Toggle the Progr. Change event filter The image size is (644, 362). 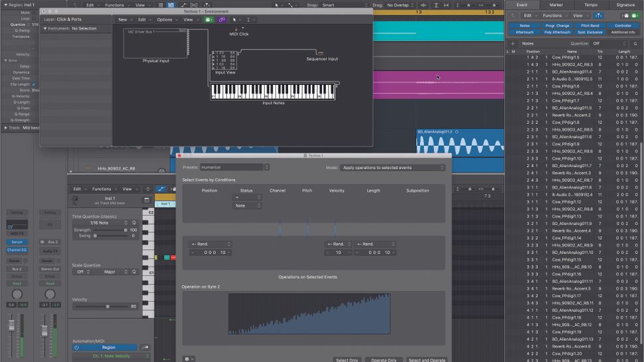coord(558,26)
